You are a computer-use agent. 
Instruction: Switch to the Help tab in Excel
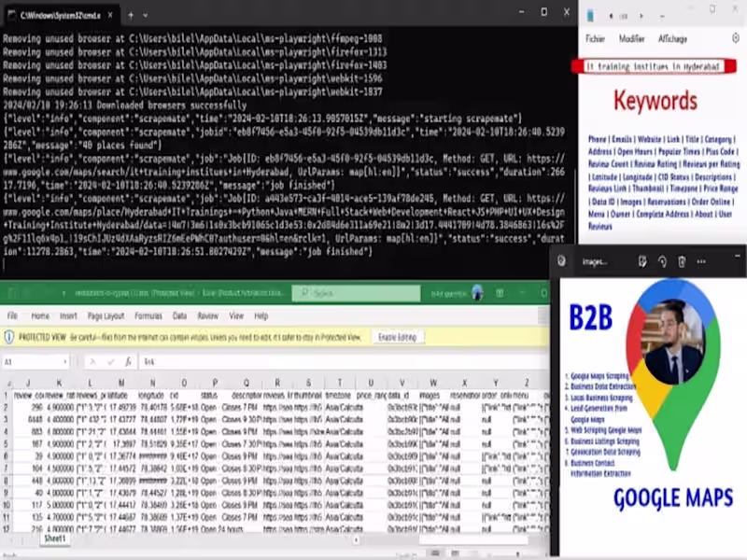click(261, 315)
